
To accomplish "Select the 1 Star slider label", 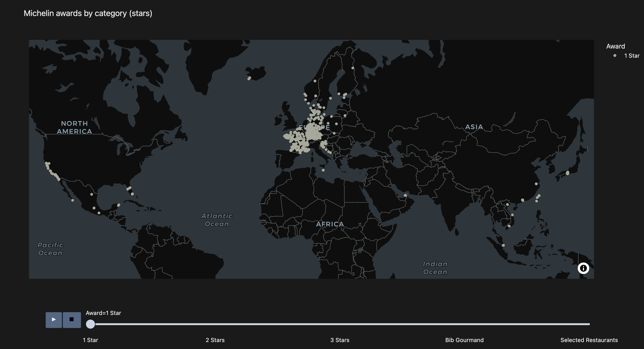I will pyautogui.click(x=91, y=340).
